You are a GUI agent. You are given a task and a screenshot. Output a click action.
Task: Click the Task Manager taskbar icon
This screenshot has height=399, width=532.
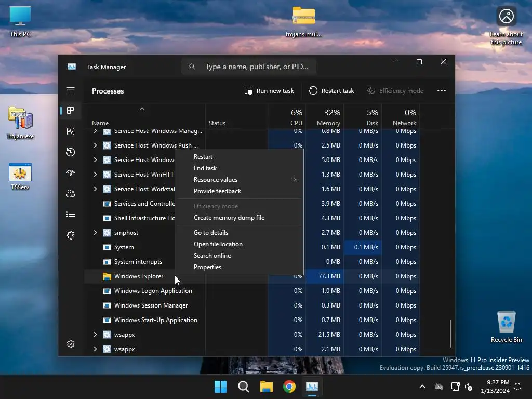pyautogui.click(x=312, y=387)
